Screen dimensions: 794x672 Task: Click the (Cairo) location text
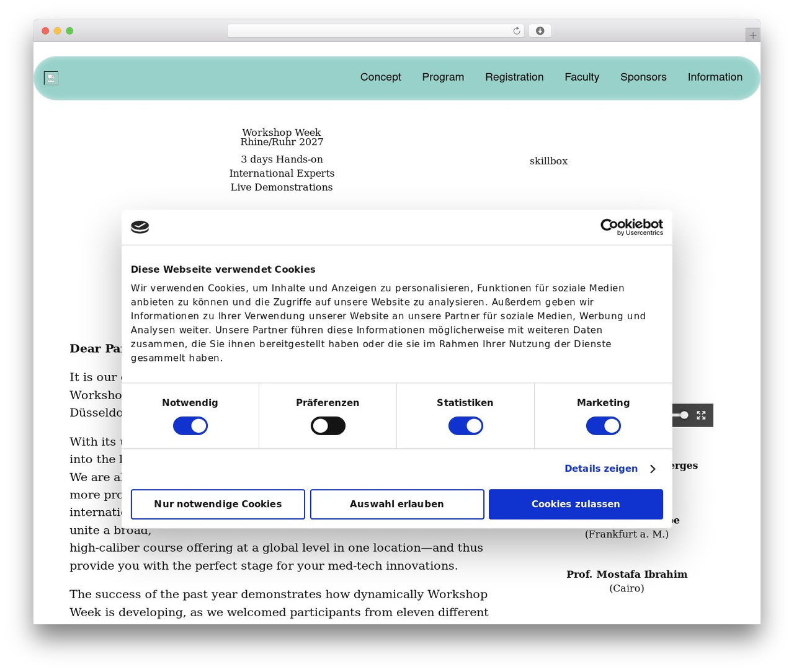(627, 588)
